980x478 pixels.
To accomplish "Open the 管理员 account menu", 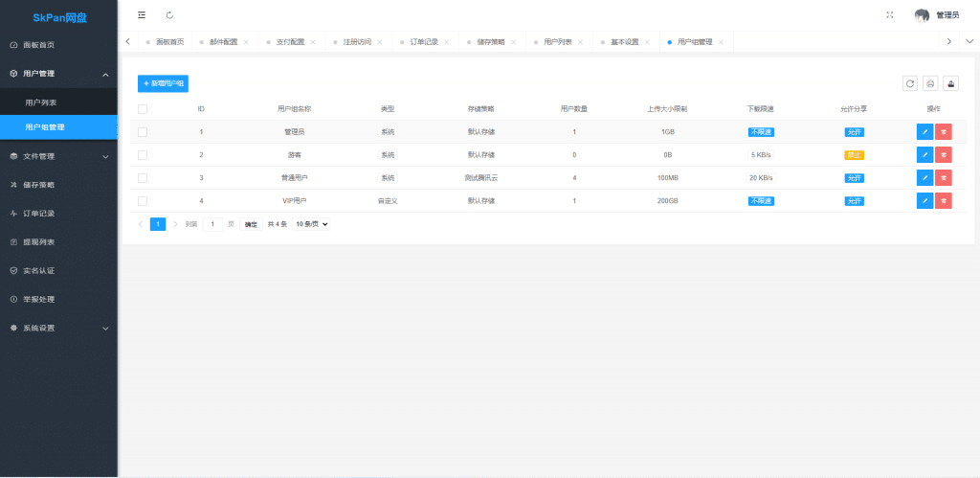I will (947, 15).
